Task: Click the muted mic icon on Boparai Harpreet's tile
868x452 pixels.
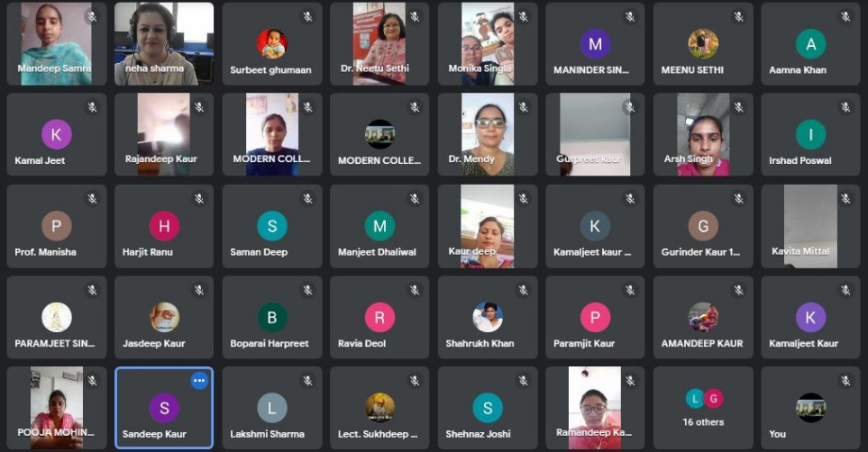Action: pyautogui.click(x=307, y=290)
